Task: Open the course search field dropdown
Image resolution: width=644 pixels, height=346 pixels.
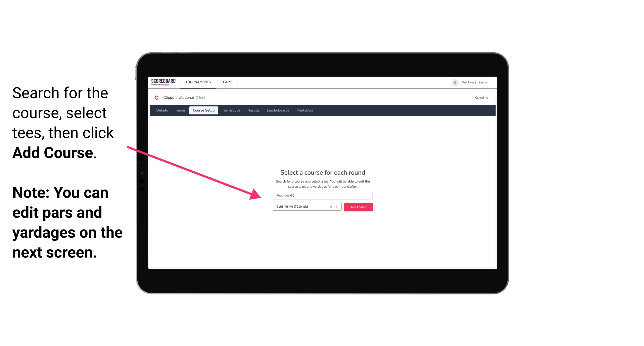Action: [322, 195]
